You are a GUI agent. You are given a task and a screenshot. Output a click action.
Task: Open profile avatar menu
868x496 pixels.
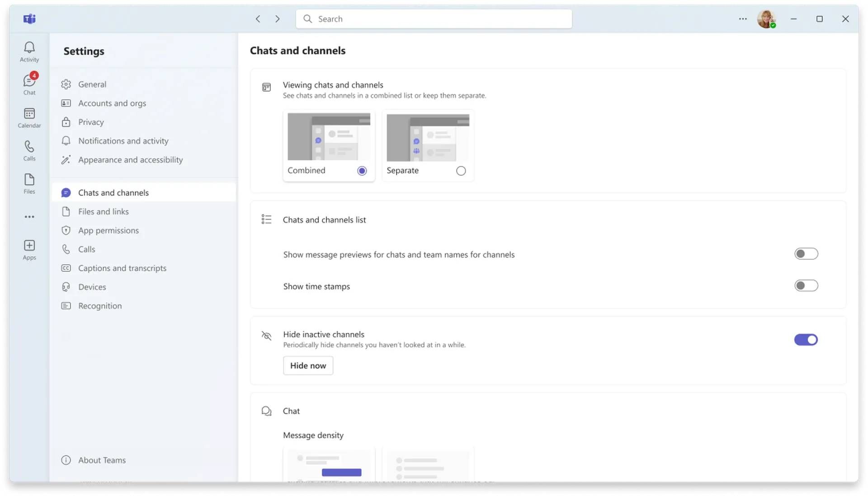coord(766,19)
